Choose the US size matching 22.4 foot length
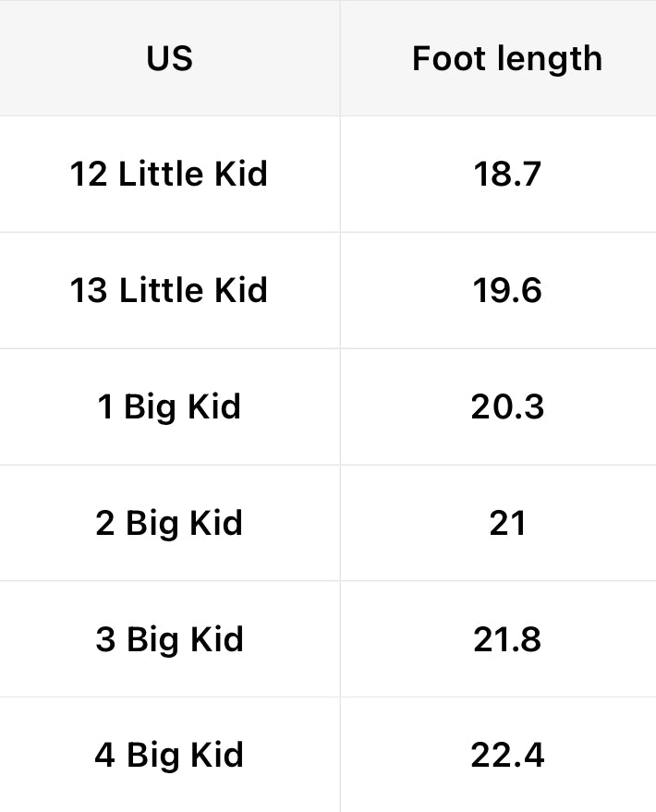 pyautogui.click(x=169, y=756)
